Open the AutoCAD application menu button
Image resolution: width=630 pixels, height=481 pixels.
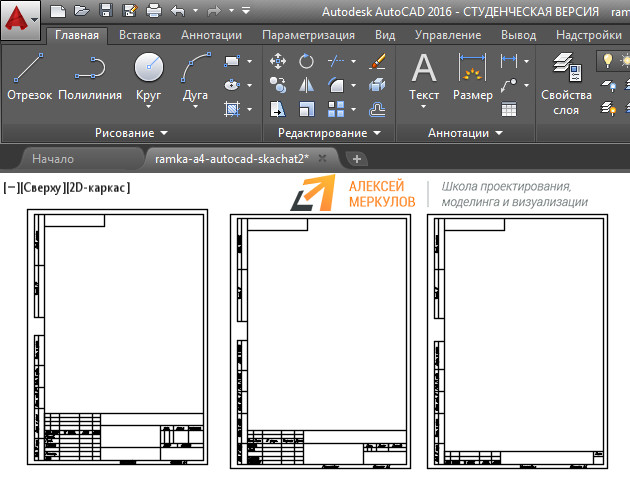[20, 20]
